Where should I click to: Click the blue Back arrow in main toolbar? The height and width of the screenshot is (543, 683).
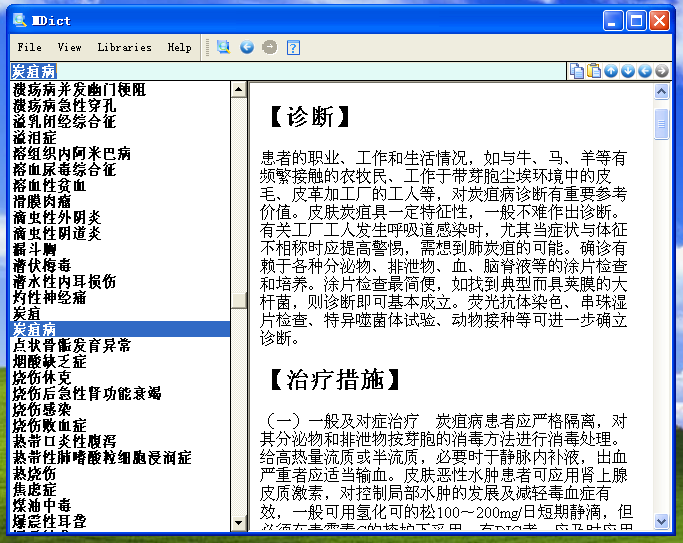click(x=247, y=47)
